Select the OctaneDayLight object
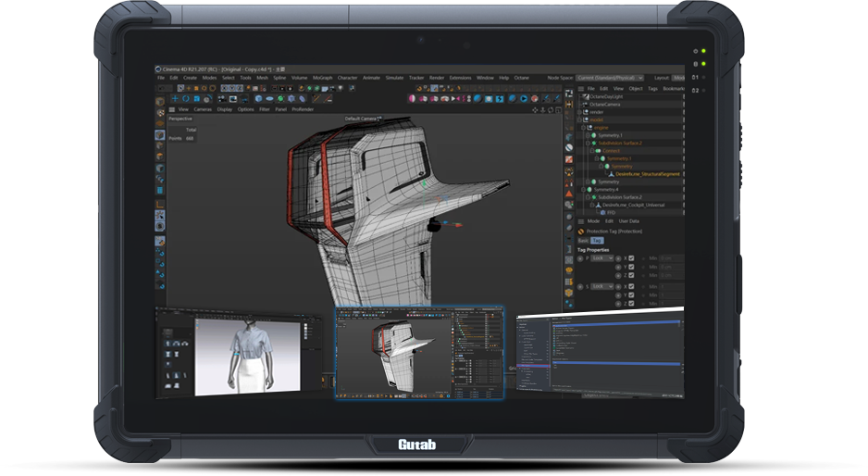 click(x=606, y=97)
